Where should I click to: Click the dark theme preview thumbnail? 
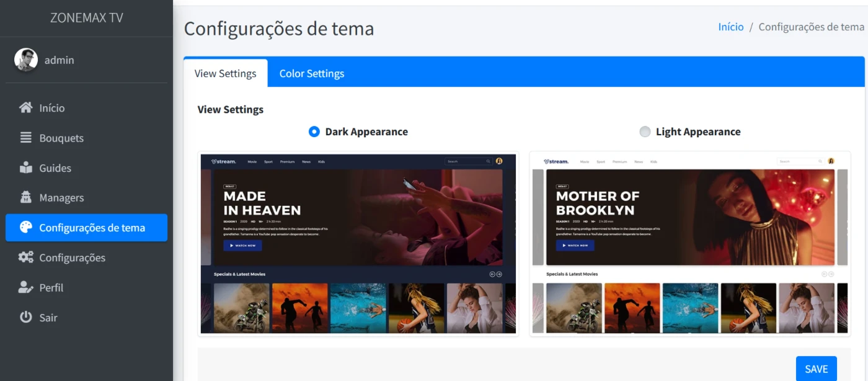coord(358,243)
